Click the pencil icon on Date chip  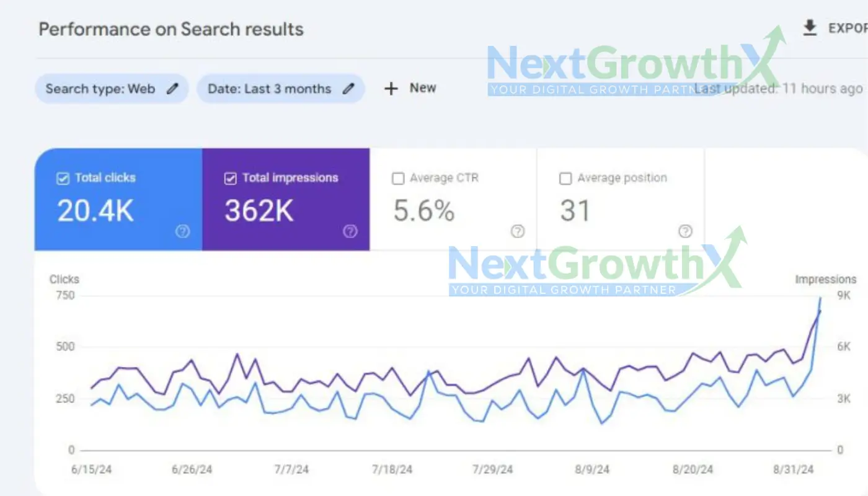point(349,89)
